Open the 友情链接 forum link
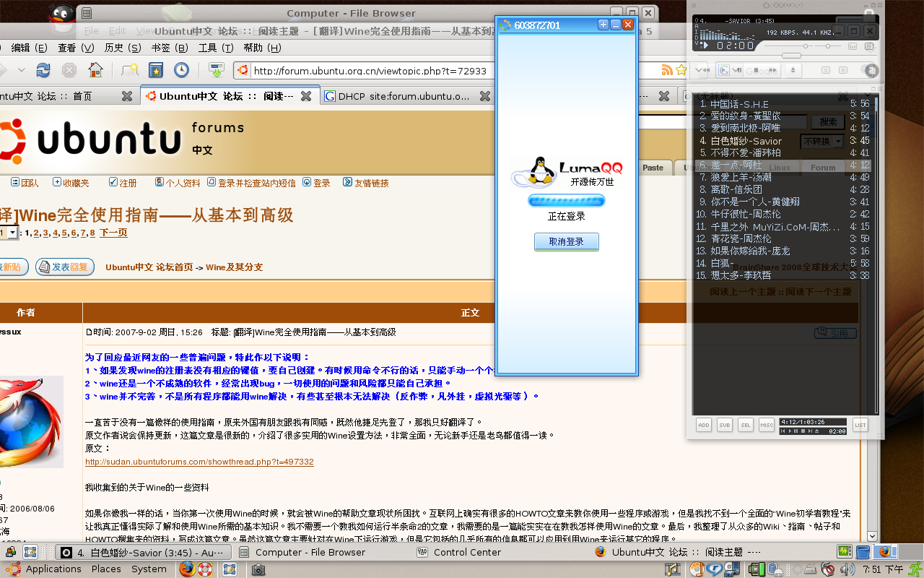The height and width of the screenshot is (578, 924). point(365,183)
